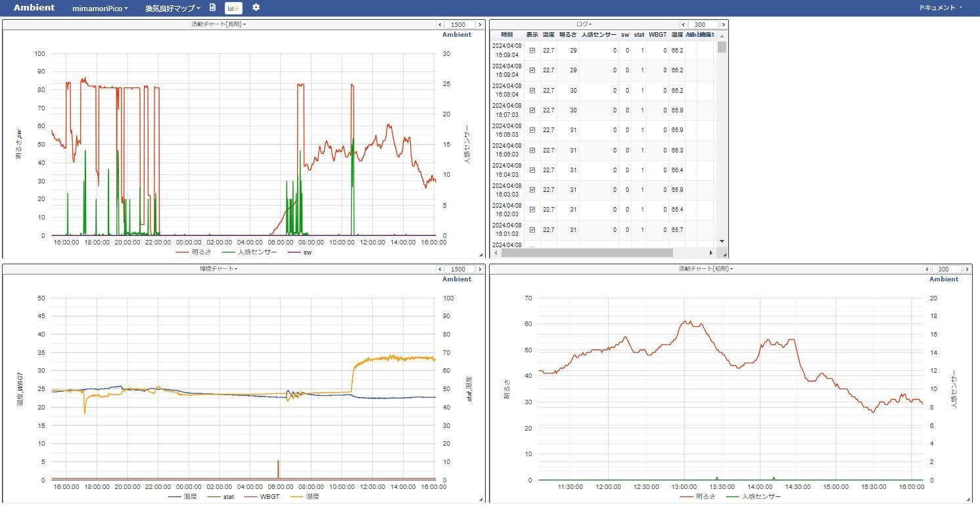
Task: Click the 1500 data count field in 環境チャート
Action: tap(459, 270)
